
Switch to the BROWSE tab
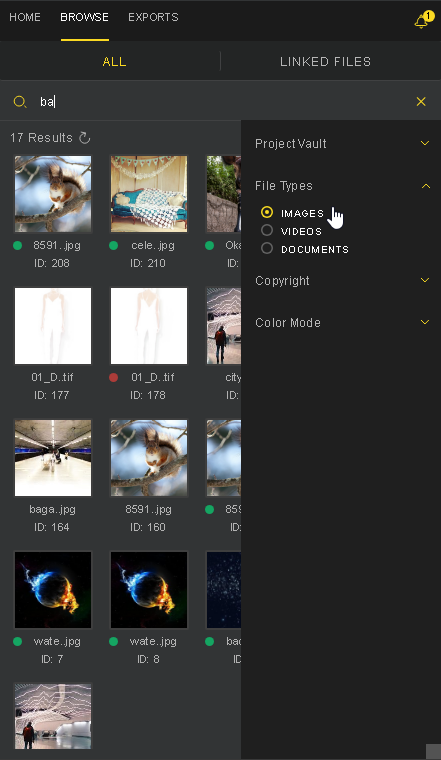(x=84, y=17)
